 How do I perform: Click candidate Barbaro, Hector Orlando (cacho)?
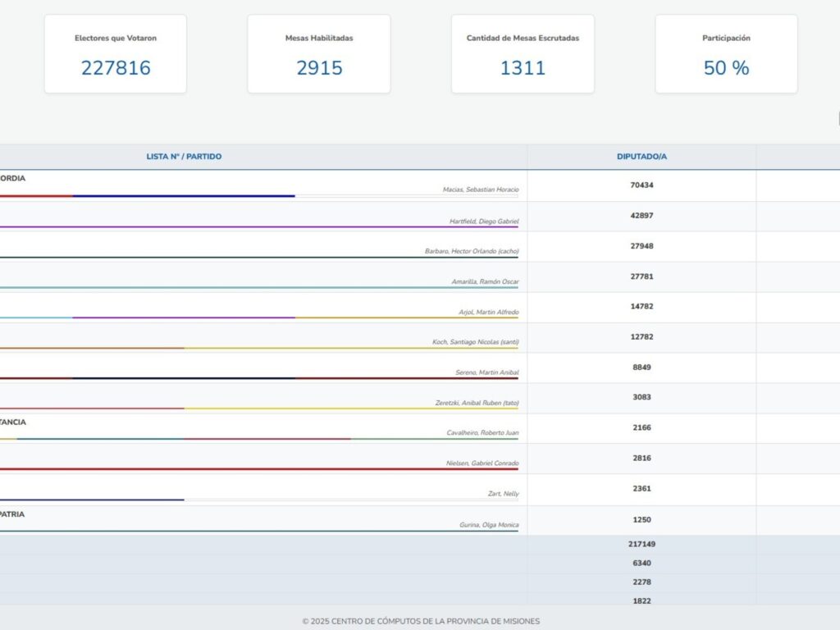coord(471,251)
